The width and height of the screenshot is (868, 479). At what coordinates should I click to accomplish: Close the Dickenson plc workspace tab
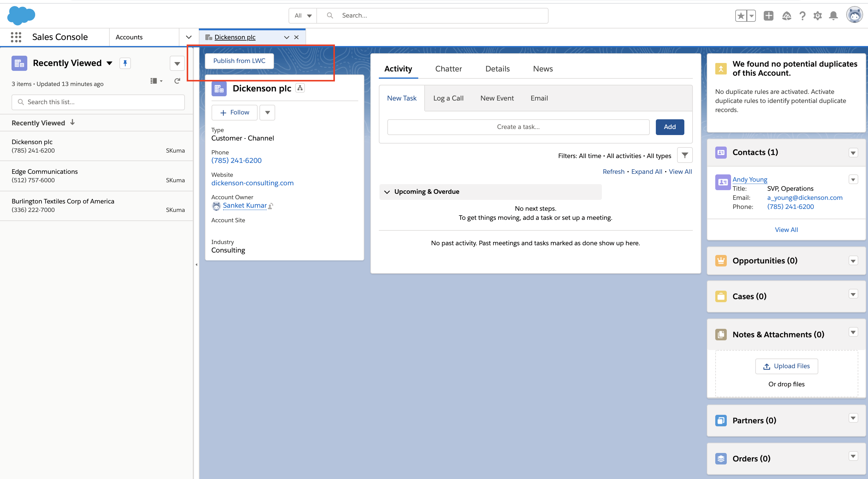pos(296,37)
